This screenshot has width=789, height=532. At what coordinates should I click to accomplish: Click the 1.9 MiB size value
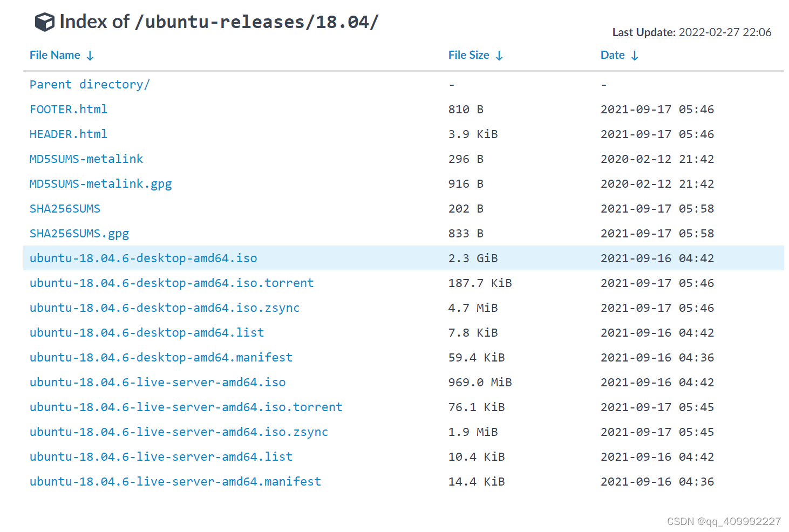pos(473,432)
